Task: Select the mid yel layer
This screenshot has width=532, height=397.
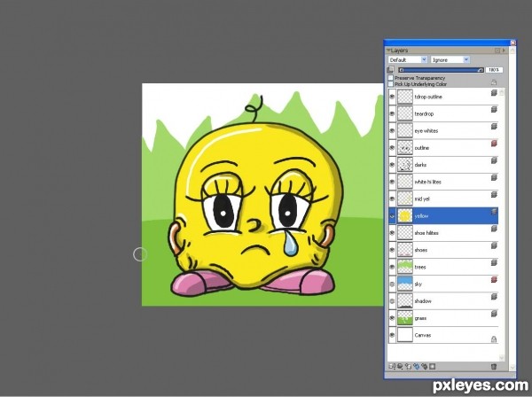Action: (x=443, y=199)
